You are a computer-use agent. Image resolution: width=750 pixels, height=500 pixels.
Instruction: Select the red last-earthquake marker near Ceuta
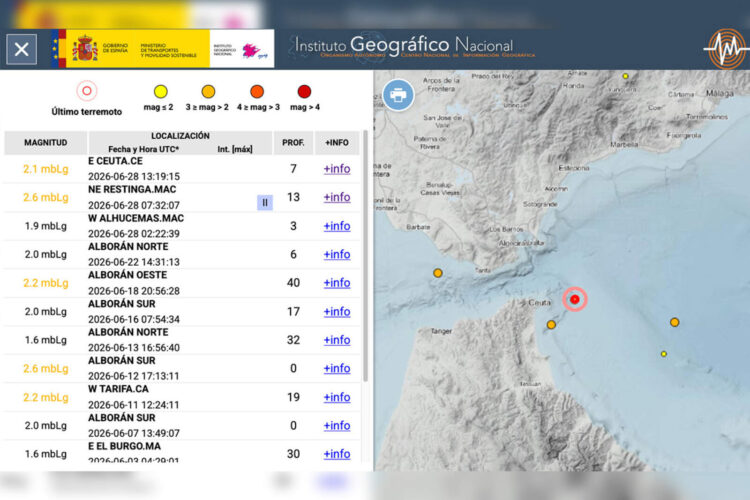click(x=575, y=299)
